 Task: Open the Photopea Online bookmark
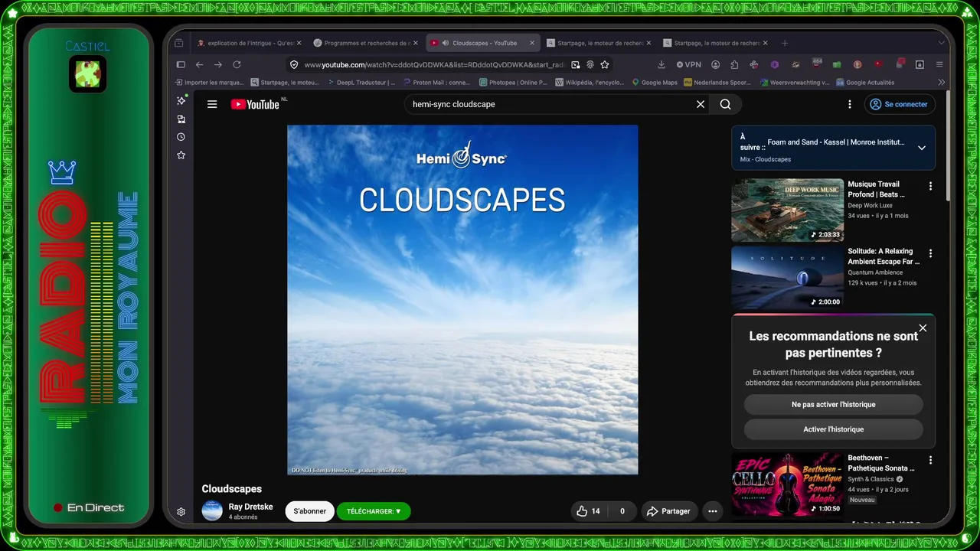coord(513,82)
